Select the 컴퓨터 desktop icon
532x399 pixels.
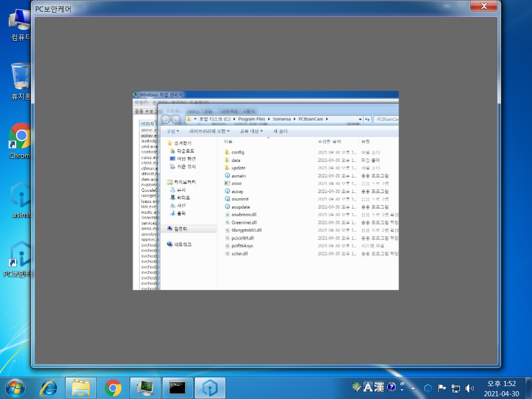click(20, 25)
